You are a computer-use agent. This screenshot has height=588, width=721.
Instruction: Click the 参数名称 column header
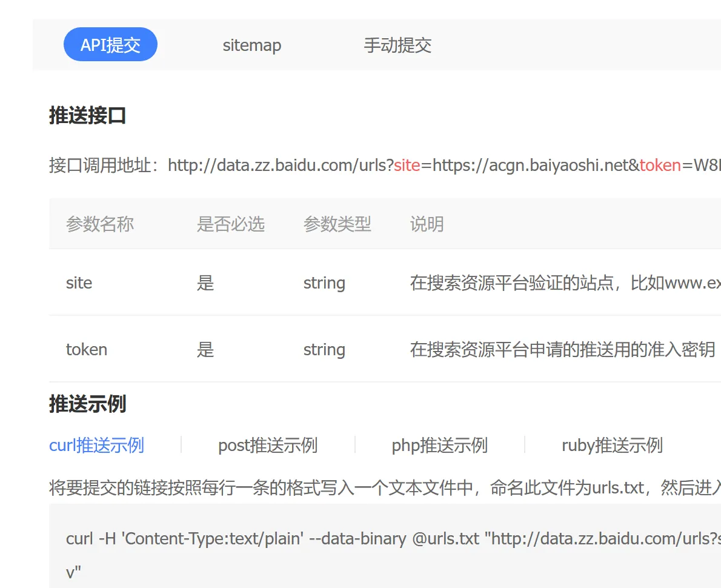(x=100, y=224)
